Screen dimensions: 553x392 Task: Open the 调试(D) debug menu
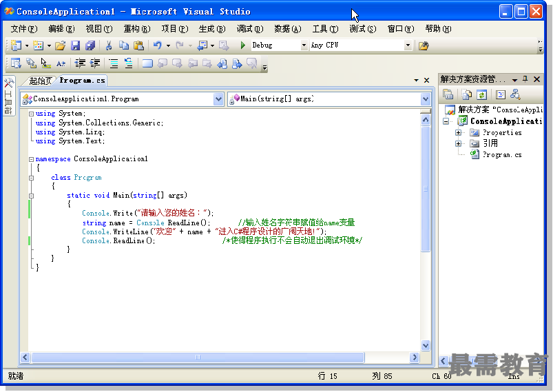click(250, 28)
